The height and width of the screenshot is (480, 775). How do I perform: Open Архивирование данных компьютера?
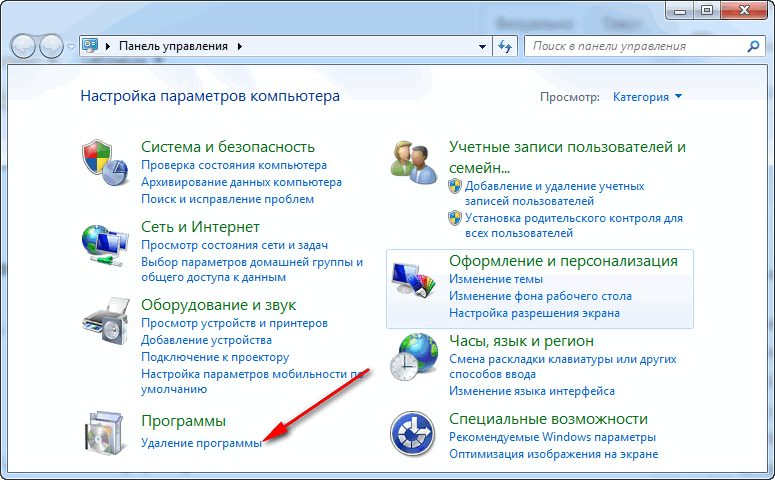(x=241, y=182)
